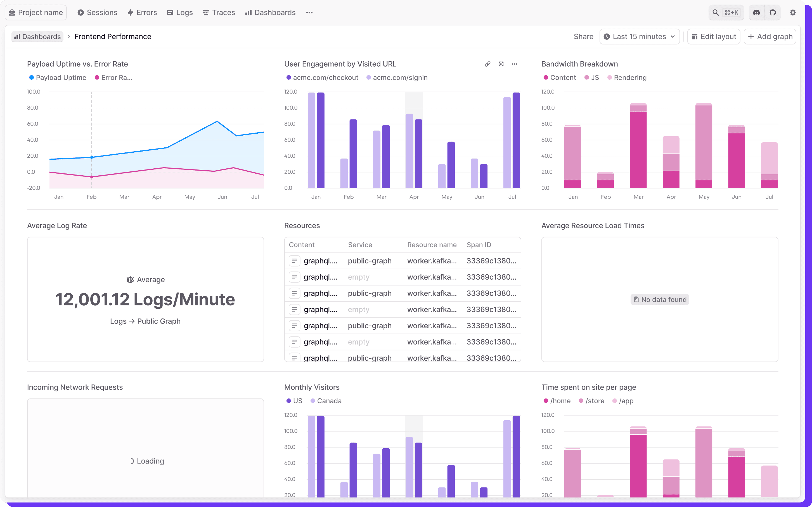This screenshot has height=507, width=812.
Task: Expand User Engagement graph to fullscreen
Action: (501, 64)
